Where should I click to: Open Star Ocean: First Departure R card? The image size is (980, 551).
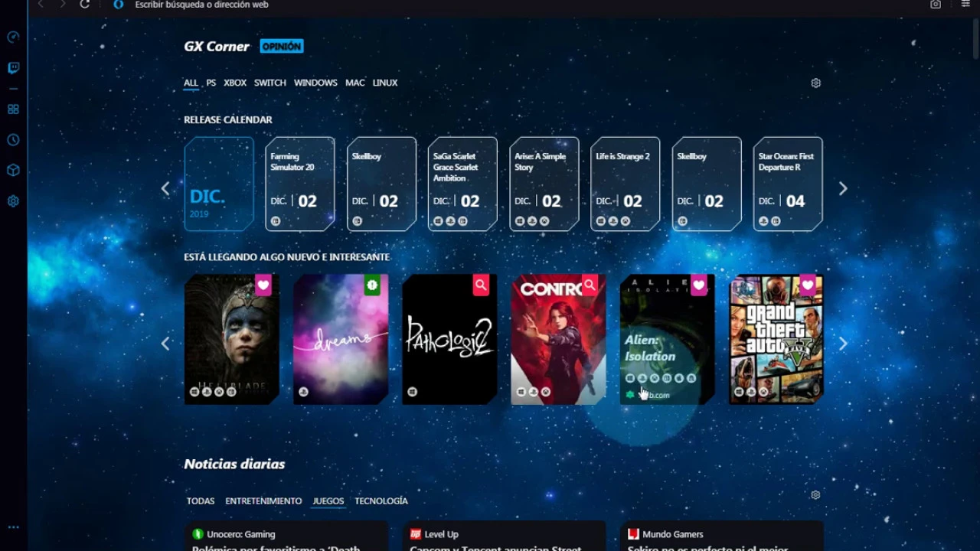[788, 184]
